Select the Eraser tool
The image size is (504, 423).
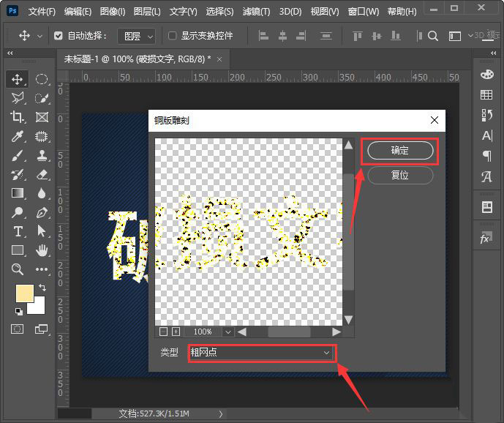pyautogui.click(x=42, y=175)
